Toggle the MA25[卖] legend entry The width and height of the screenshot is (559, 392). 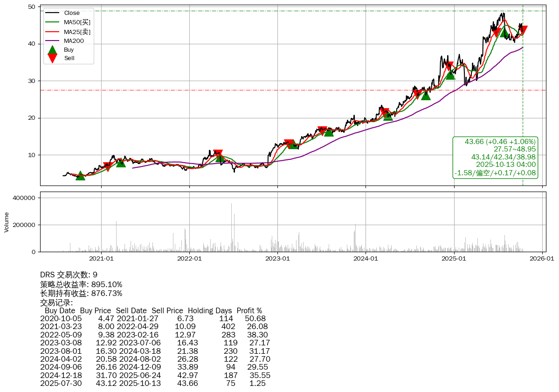click(77, 32)
